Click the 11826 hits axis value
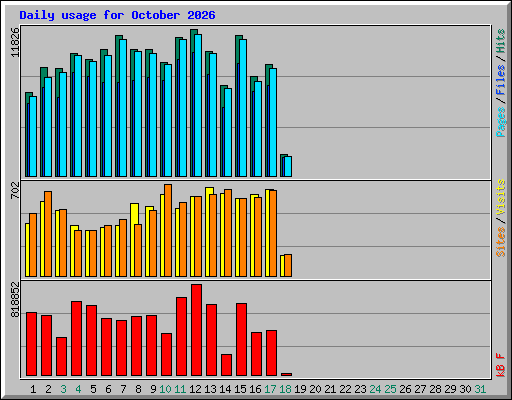Screen dimensions: 512x400 coord(15,42)
